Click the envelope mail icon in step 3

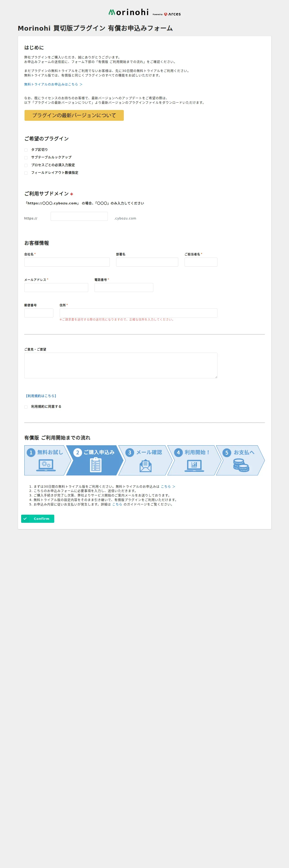(x=145, y=466)
